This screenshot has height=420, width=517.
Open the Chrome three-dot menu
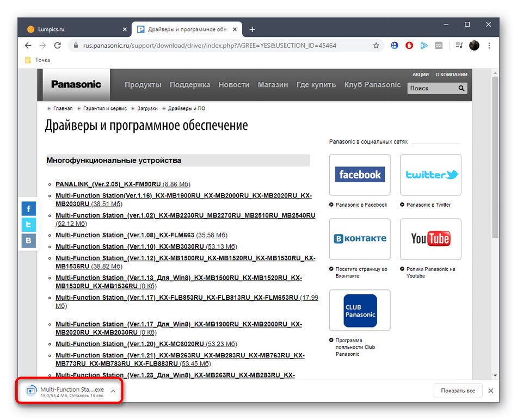pyautogui.click(x=488, y=46)
